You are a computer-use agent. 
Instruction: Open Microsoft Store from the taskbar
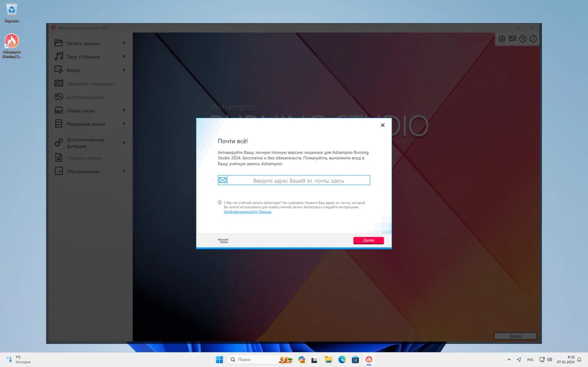tap(355, 360)
